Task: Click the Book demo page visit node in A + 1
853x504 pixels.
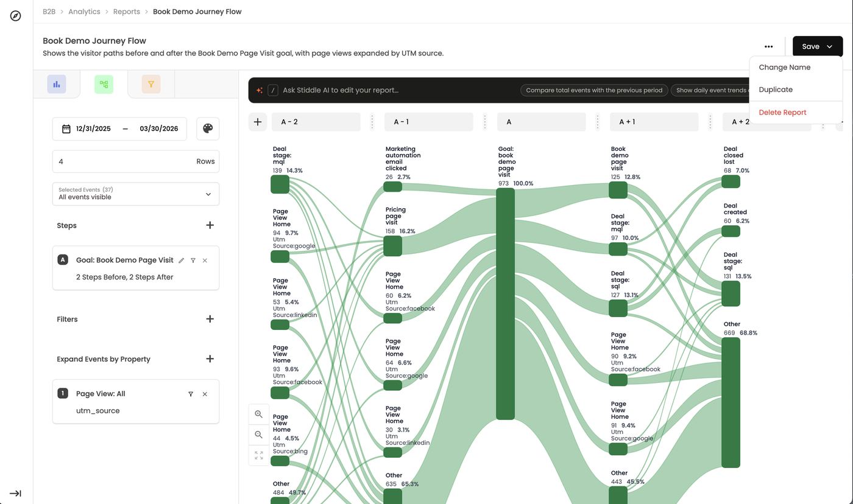Action: tap(618, 190)
